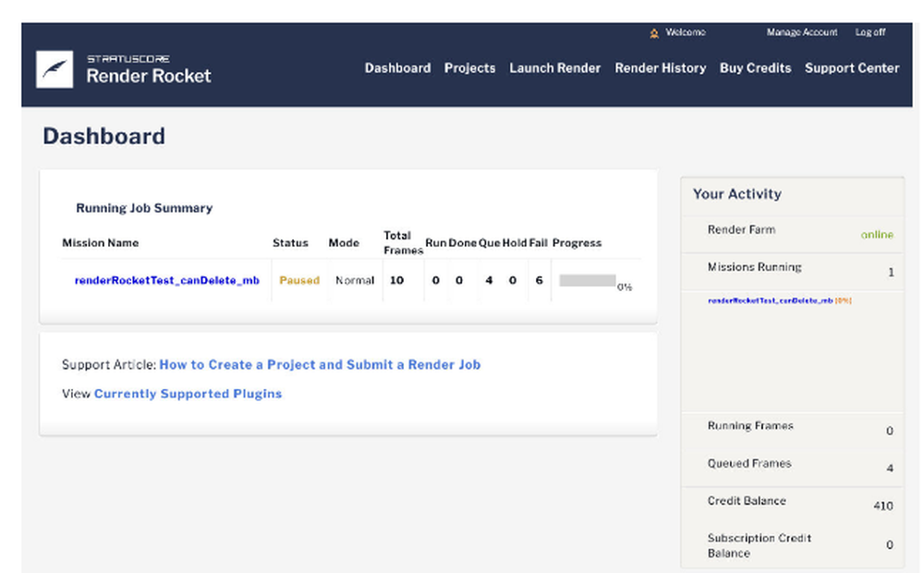
Task: Click the user icon beside Welcome
Action: click(x=654, y=33)
